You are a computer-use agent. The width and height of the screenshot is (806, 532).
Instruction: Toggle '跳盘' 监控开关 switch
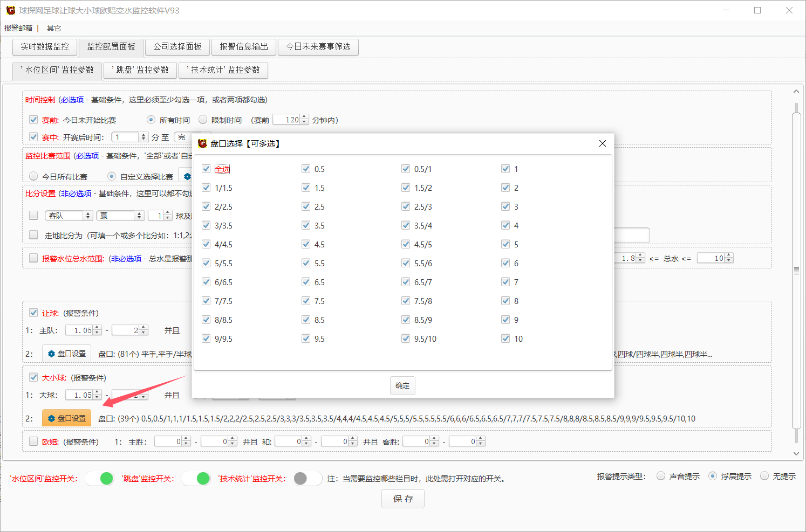click(196, 478)
